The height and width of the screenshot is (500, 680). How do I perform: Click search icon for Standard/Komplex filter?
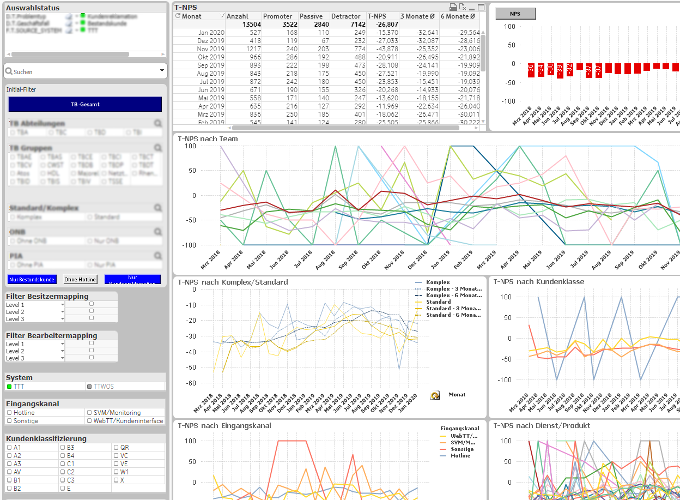[x=159, y=209]
